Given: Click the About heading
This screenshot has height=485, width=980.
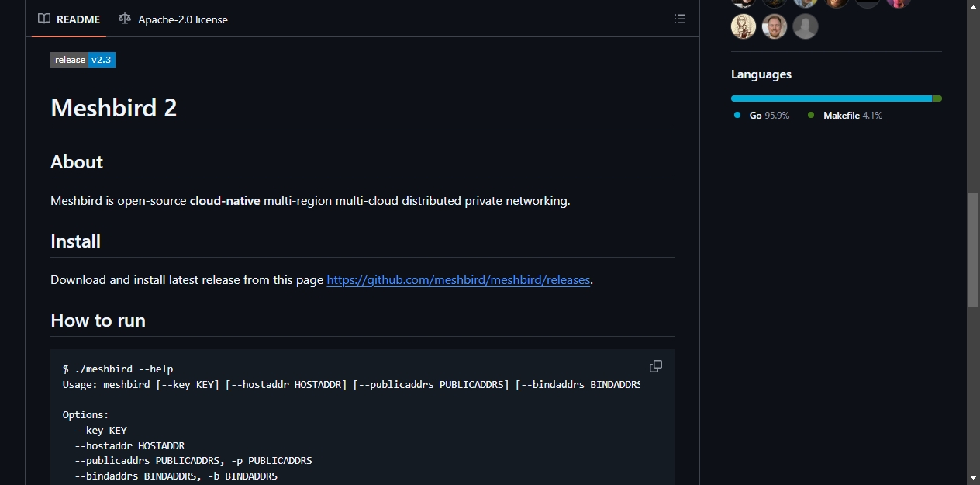Looking at the screenshot, I should tap(77, 161).
